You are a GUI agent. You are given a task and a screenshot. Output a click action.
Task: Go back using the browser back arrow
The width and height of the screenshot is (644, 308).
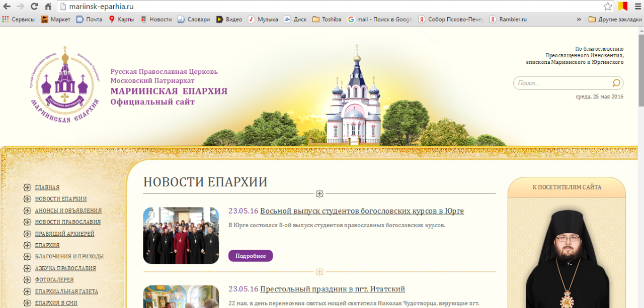(x=7, y=7)
